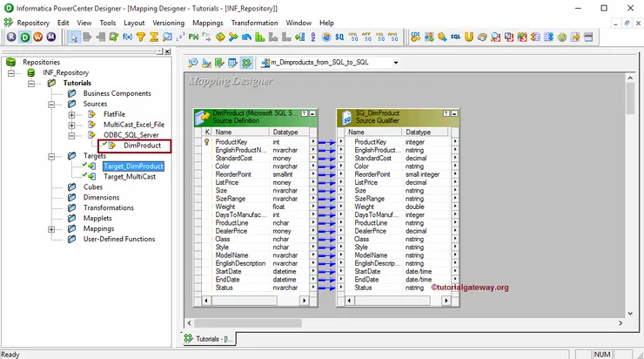Toggle the Navigator panel pin button

coord(159,51)
